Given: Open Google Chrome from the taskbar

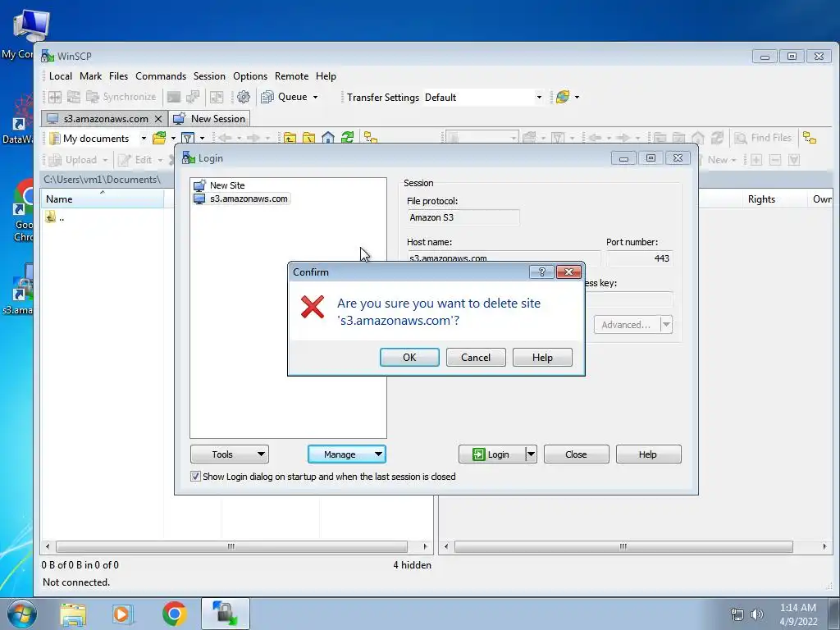Looking at the screenshot, I should (174, 614).
